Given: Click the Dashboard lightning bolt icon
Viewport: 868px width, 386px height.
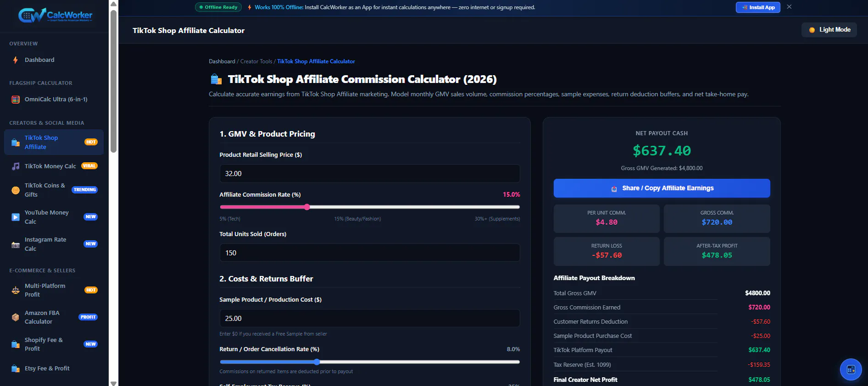Looking at the screenshot, I should tap(16, 60).
